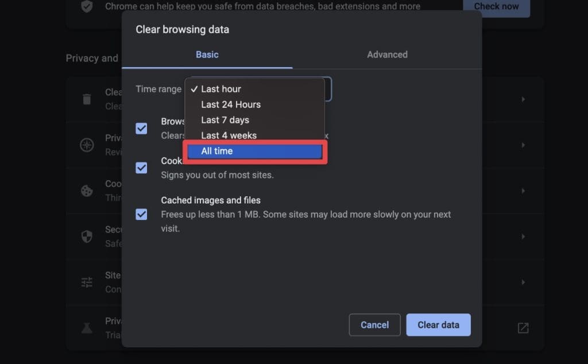Click the sliders Site Settings icon

coord(87,282)
